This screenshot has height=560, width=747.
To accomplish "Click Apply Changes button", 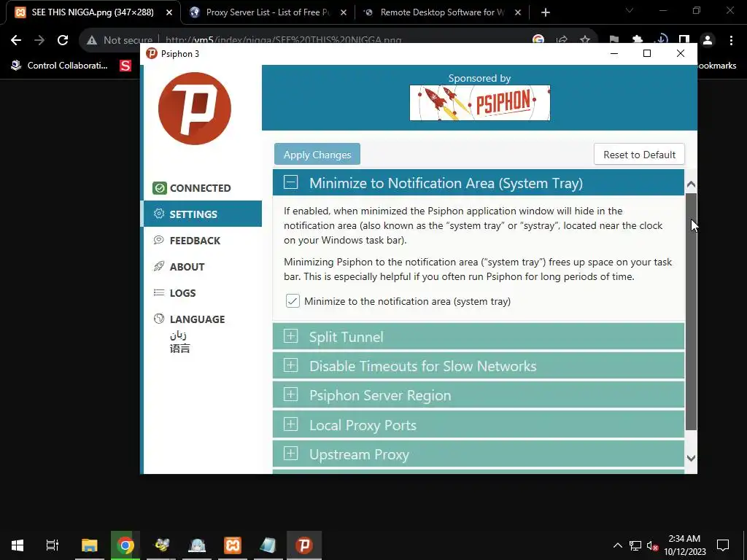I will click(x=317, y=155).
